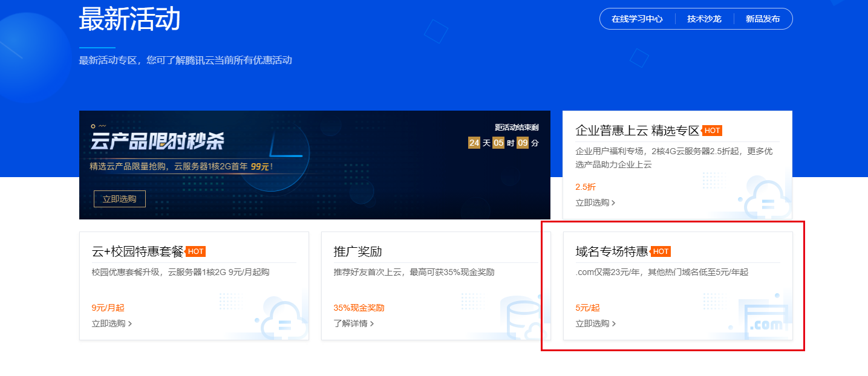
Task: Open 企业普惠上云 精选专区 title
Action: pos(637,131)
